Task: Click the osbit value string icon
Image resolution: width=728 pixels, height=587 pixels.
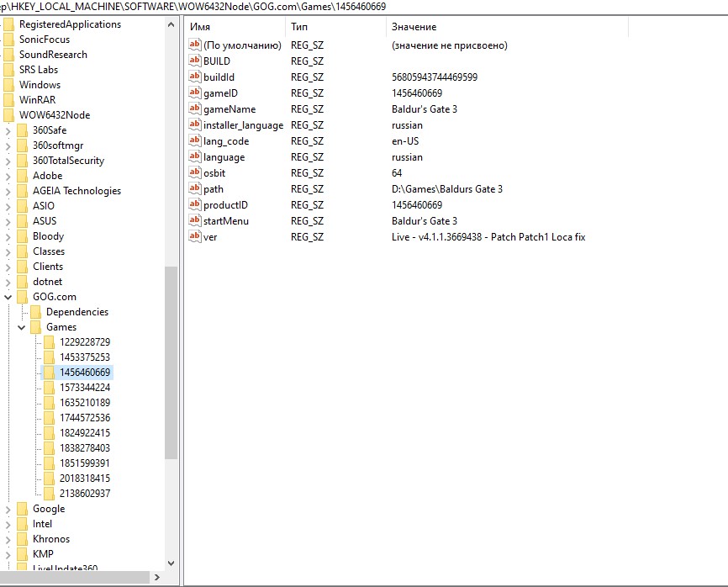Action: tap(195, 173)
